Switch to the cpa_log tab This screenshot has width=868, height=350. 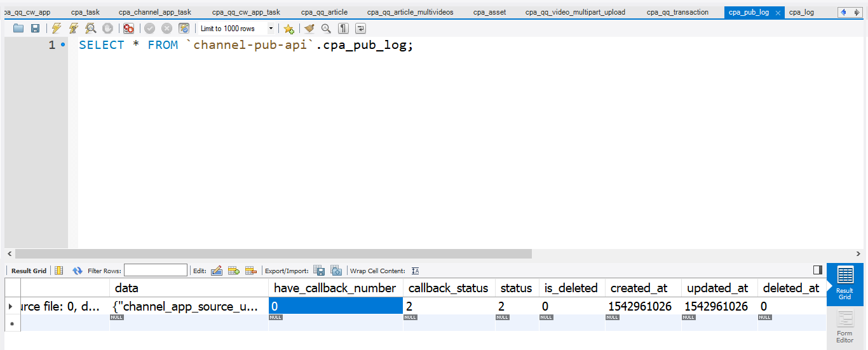801,12
